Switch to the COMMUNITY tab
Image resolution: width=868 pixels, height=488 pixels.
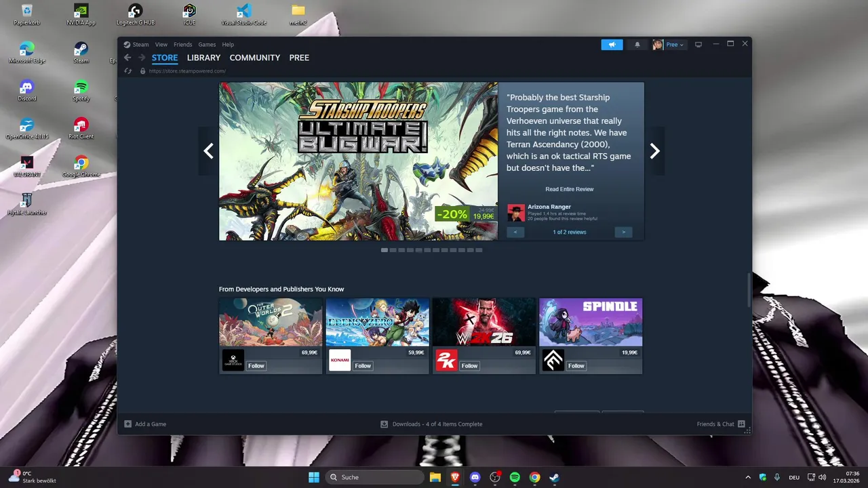pyautogui.click(x=254, y=58)
